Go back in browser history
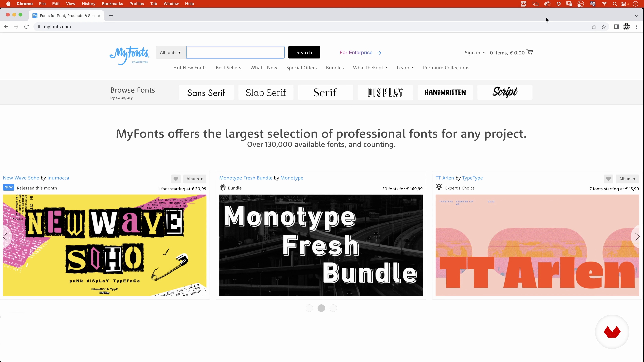Viewport: 644px width, 362px height. click(x=6, y=27)
